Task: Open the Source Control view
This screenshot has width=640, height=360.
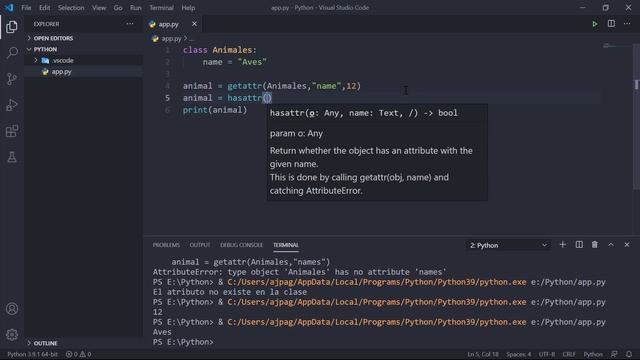Action: [12, 79]
